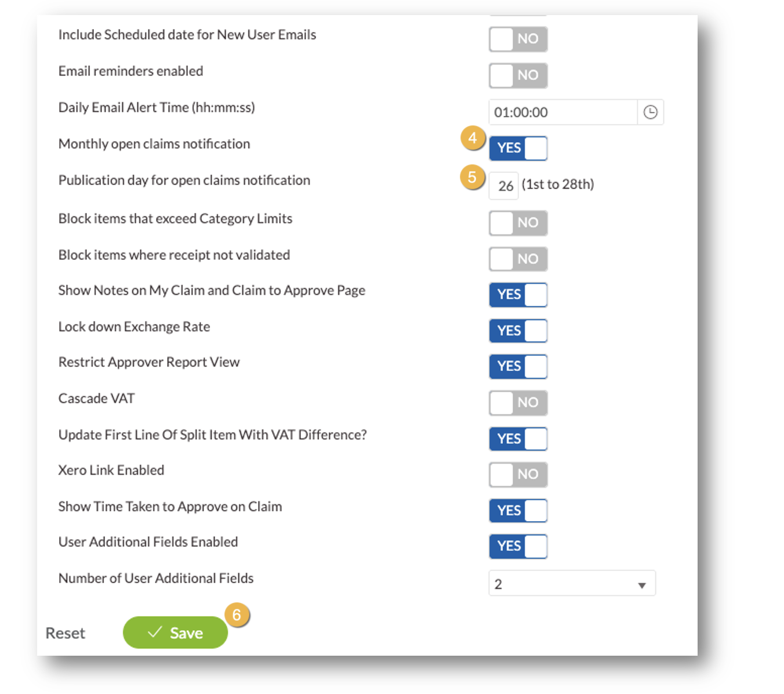Screen dimensions: 784x694
Task: Enable Block items where receipt not validated
Action: pyautogui.click(x=518, y=259)
